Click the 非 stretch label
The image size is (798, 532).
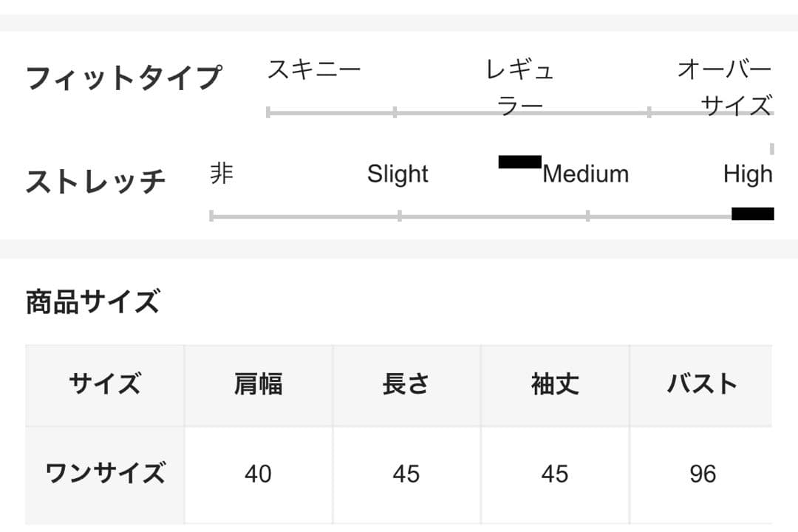click(x=222, y=174)
